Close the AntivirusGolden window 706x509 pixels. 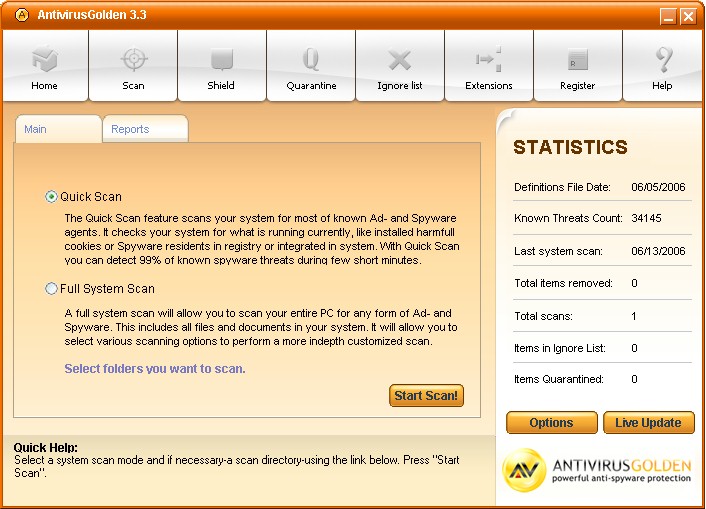[x=688, y=17]
